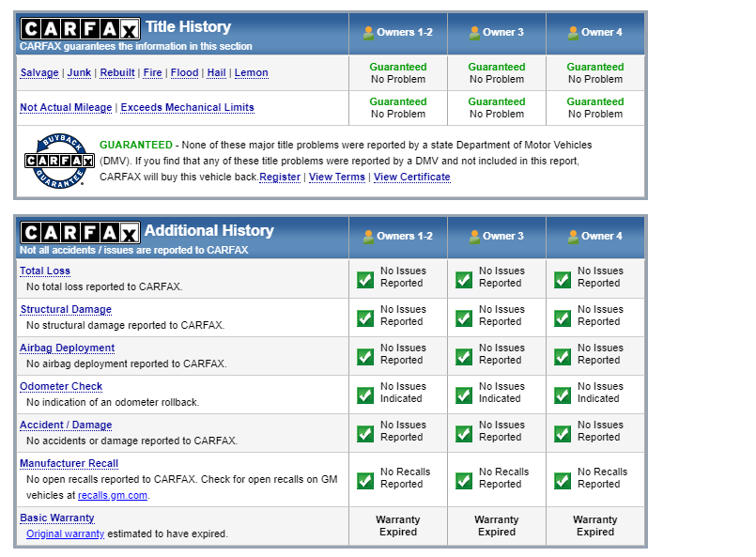Screen dimensions: 756x557
Task: Follow the Airbag Deployment link
Action: coord(67,348)
